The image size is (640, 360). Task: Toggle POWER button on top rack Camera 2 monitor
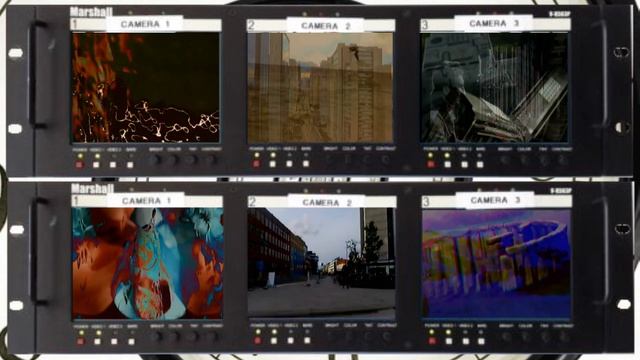pos(256,164)
